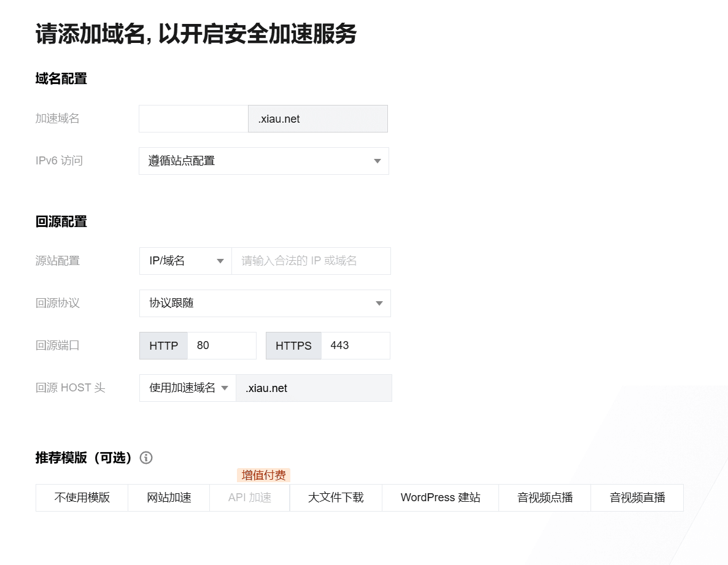Click the origin IP or domain input field
The height and width of the screenshot is (565, 728).
pyautogui.click(x=311, y=261)
